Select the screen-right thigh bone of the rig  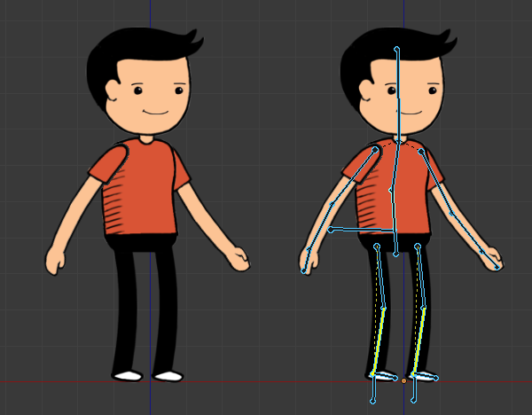tap(420, 276)
